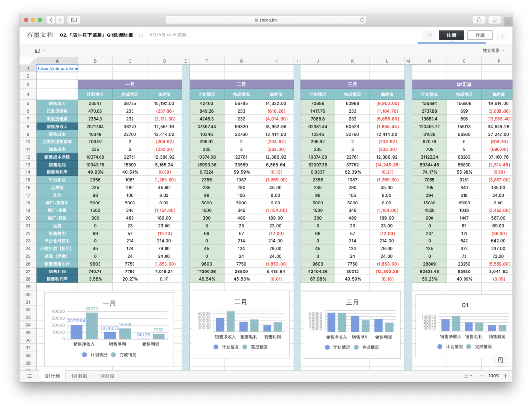Viewport: 532px width, 408px height.
Task: Open the help icon at bottom right
Action: [x=500, y=360]
